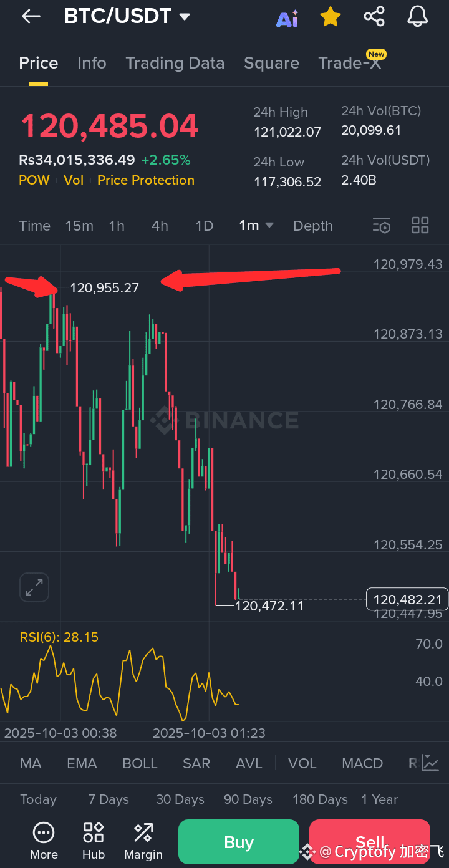Image resolution: width=449 pixels, height=868 pixels.
Task: Select the 4h chart interval
Action: [160, 226]
